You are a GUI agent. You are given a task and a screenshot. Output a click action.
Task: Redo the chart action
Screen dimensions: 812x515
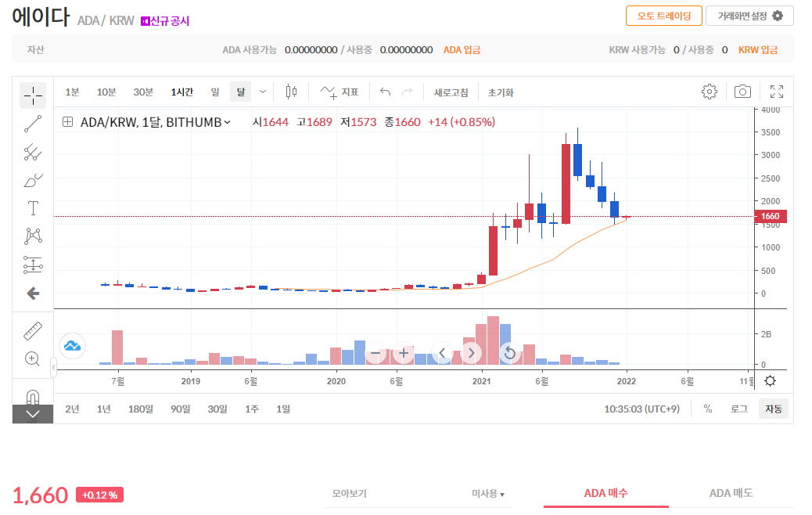coord(408,92)
